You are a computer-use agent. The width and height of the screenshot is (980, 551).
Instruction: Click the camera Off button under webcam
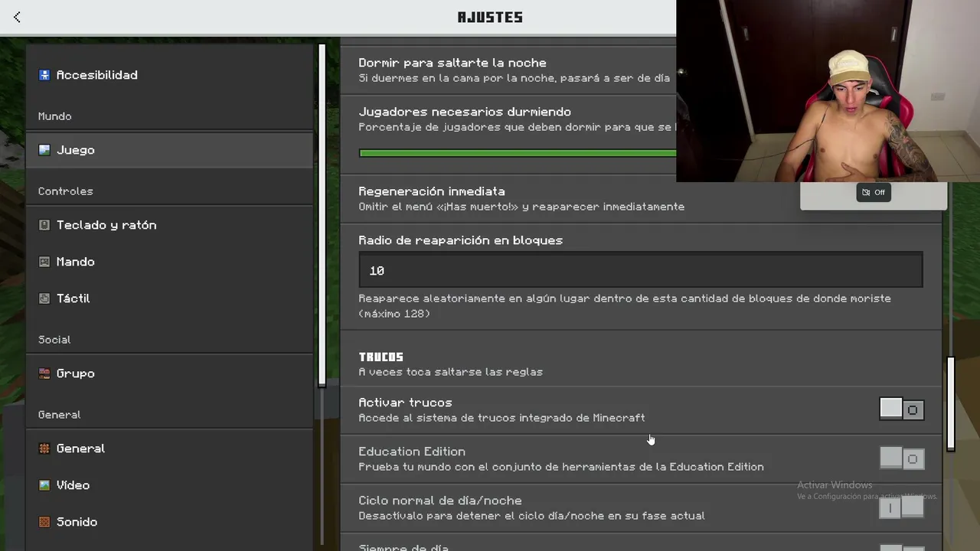[874, 192]
